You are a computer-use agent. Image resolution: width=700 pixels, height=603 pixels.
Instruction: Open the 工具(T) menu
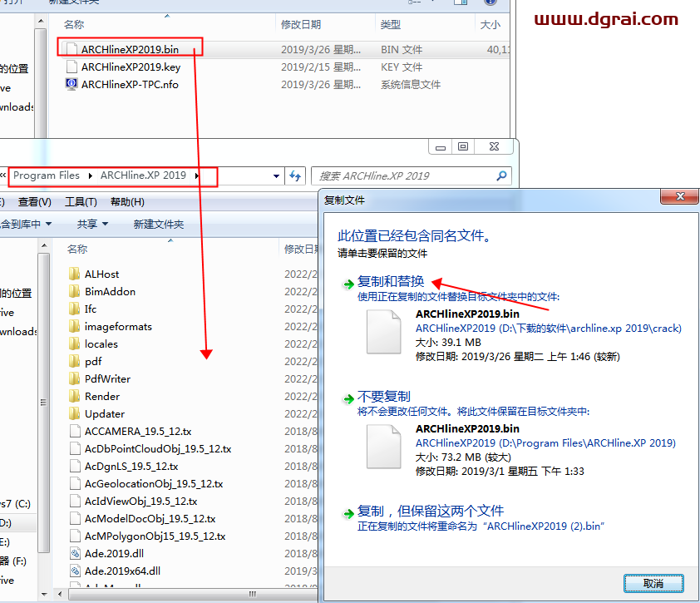tap(81, 202)
